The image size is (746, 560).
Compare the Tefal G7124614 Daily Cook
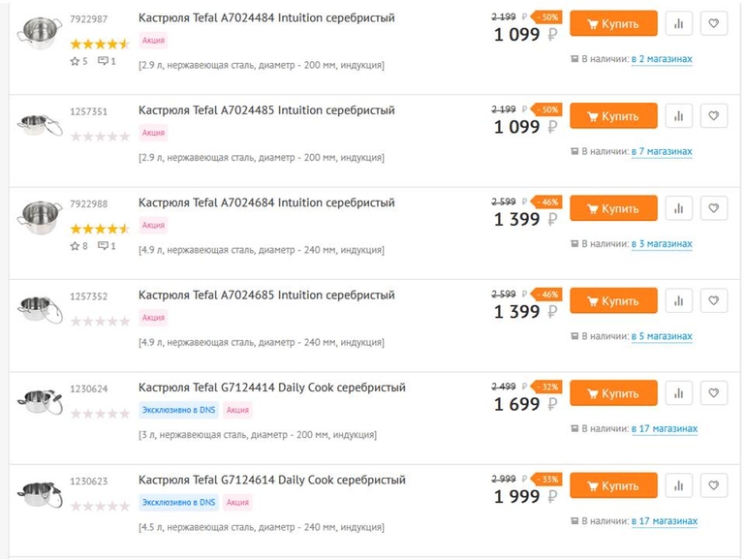678,485
